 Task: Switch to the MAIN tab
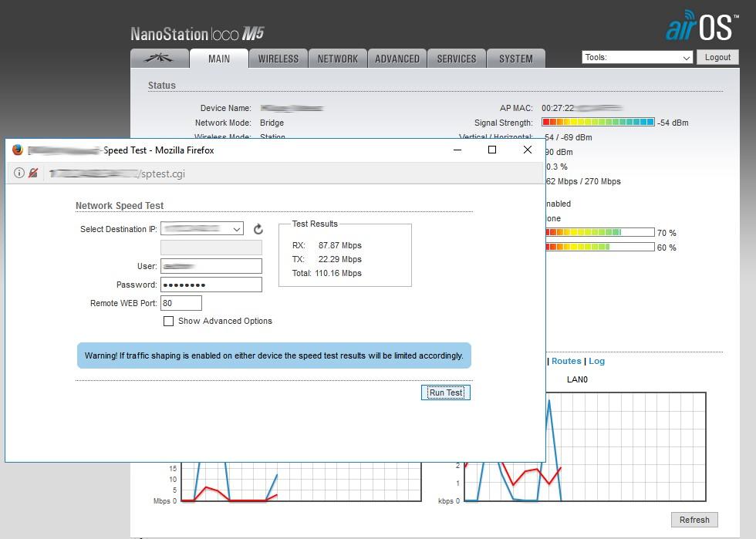[x=219, y=59]
